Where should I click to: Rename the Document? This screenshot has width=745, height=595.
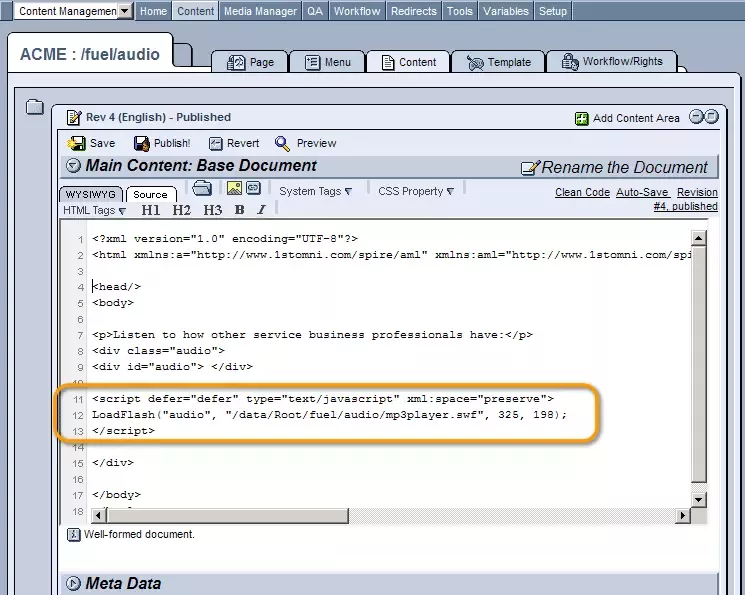point(615,167)
